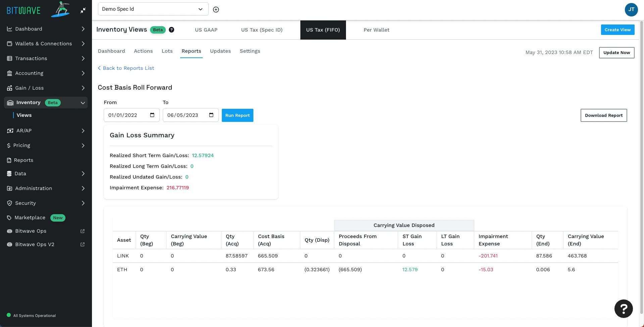Image resolution: width=644 pixels, height=327 pixels.
Task: Click the From date field 01/01/2022
Action: tap(132, 115)
